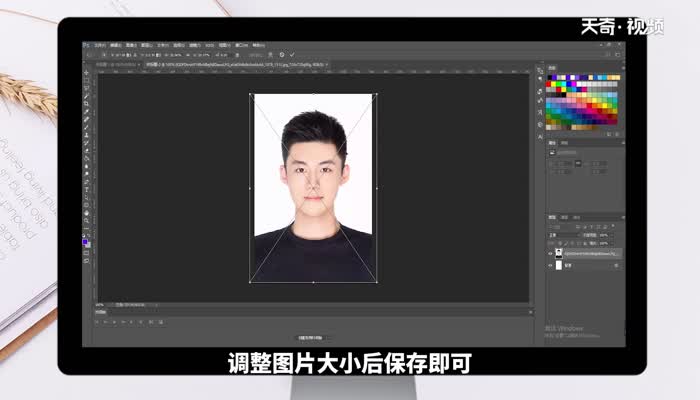The width and height of the screenshot is (700, 400).
Task: Toggle the type layer filter icon
Action: (592, 227)
